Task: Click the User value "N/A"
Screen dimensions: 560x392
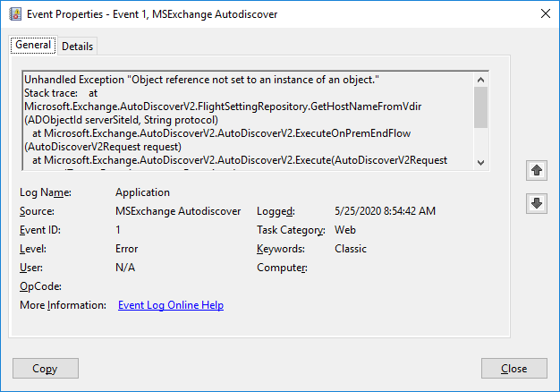Action: 125,268
